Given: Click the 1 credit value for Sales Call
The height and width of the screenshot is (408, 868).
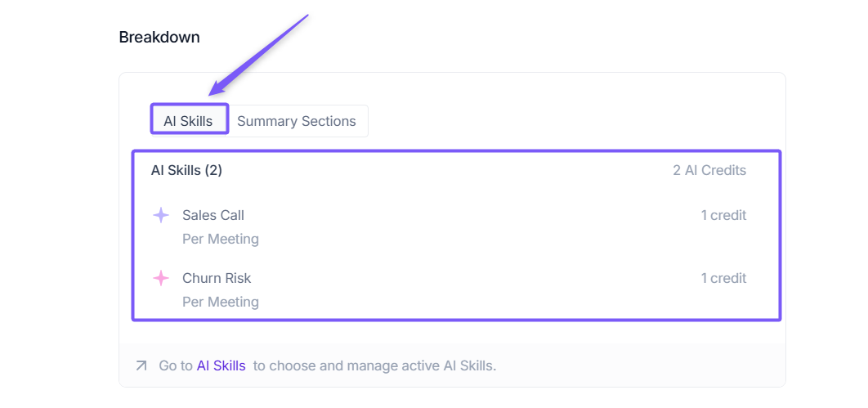Looking at the screenshot, I should [x=723, y=216].
